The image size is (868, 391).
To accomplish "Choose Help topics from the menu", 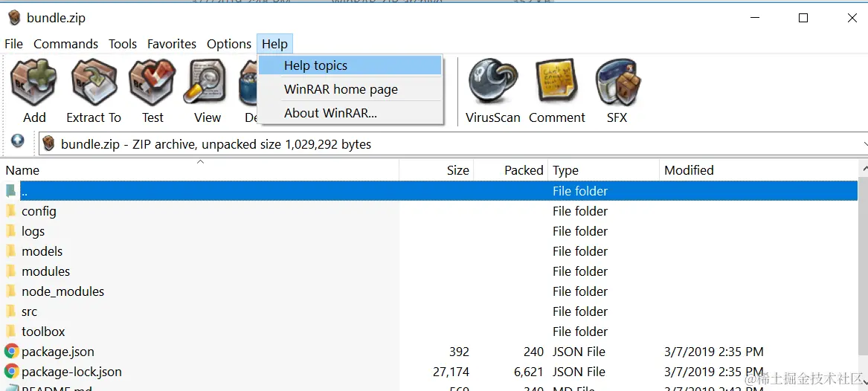I will [350, 65].
